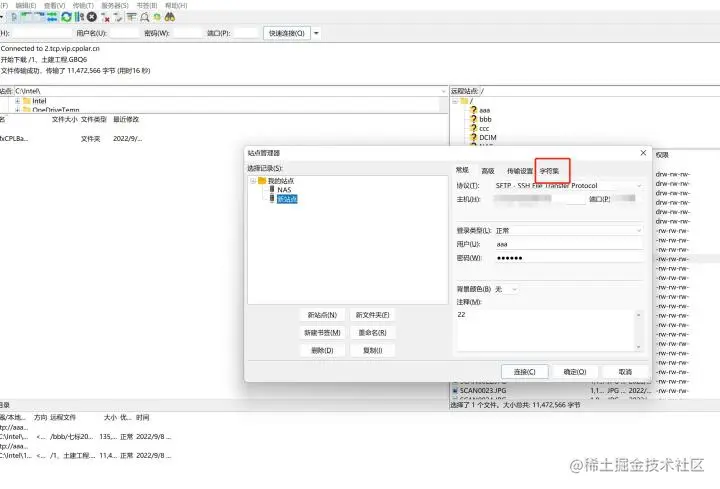Click the 快速连接 button
The width and height of the screenshot is (720, 489).
coord(287,33)
